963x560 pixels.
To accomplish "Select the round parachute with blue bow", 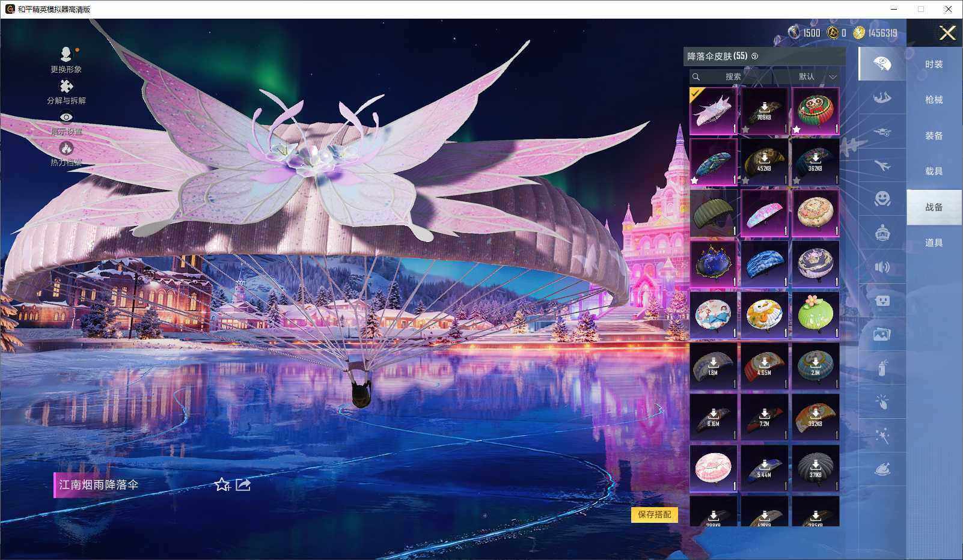I will tap(714, 315).
